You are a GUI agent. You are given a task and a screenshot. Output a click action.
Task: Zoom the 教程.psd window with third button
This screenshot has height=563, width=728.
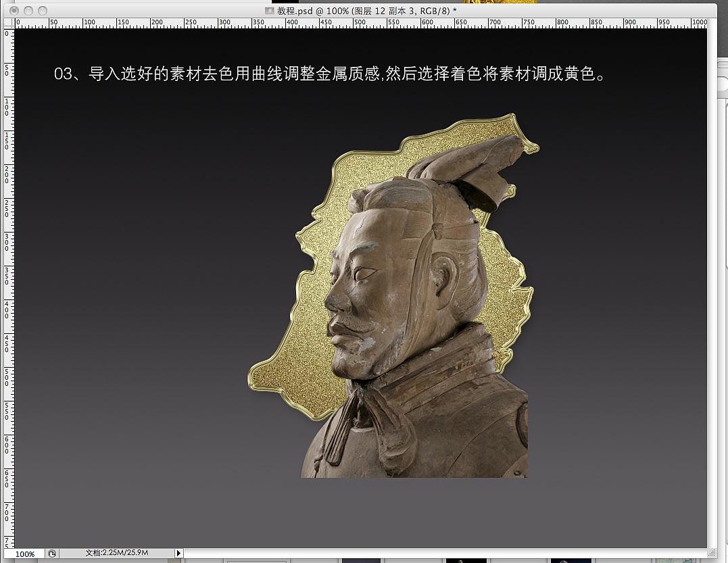click(43, 10)
